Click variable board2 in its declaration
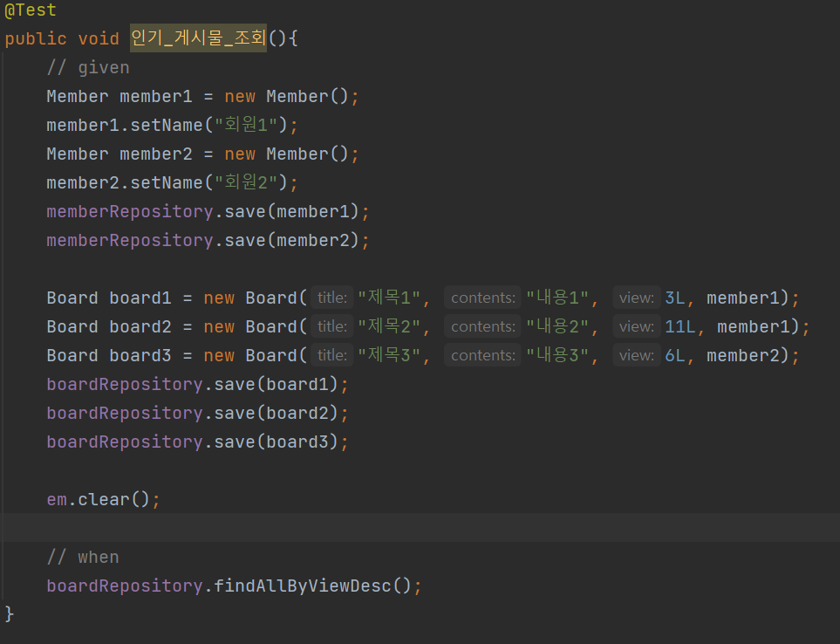The height and width of the screenshot is (644, 840). [x=140, y=327]
